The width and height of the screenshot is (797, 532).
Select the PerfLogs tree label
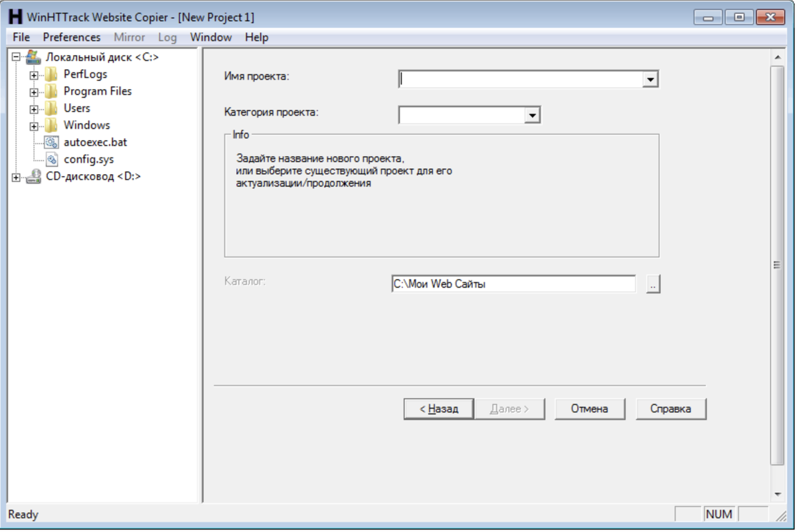tap(85, 74)
